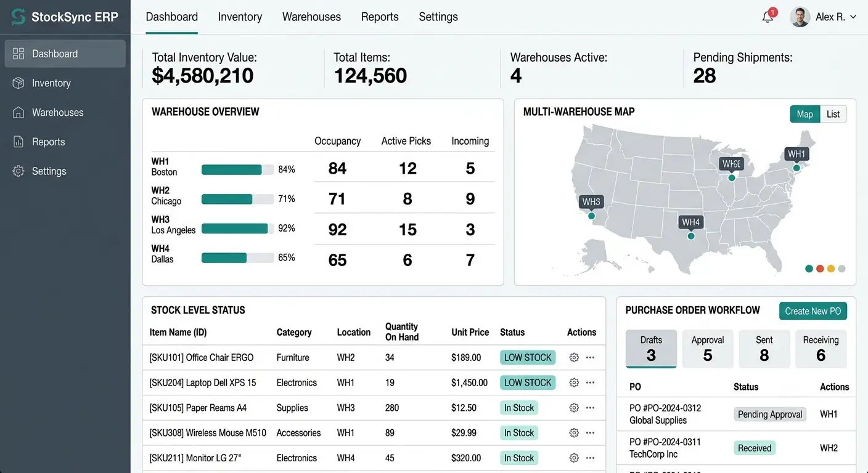This screenshot has width=868, height=473.
Task: Open more options for Wireless Mouse M510
Action: pos(590,433)
